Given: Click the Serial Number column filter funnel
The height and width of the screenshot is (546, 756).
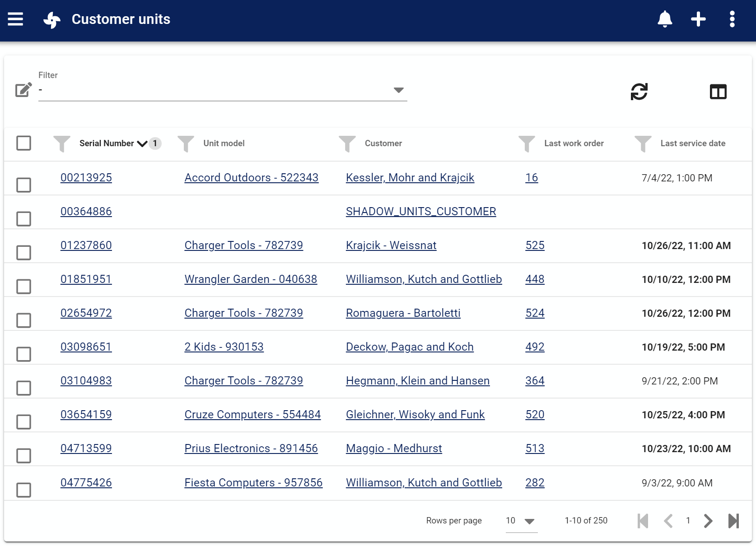Looking at the screenshot, I should pyautogui.click(x=62, y=143).
